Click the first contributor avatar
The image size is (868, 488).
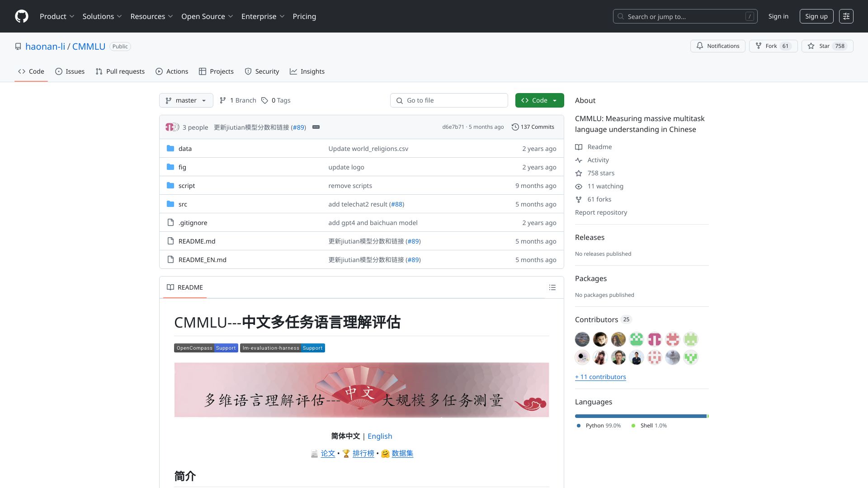pyautogui.click(x=582, y=339)
